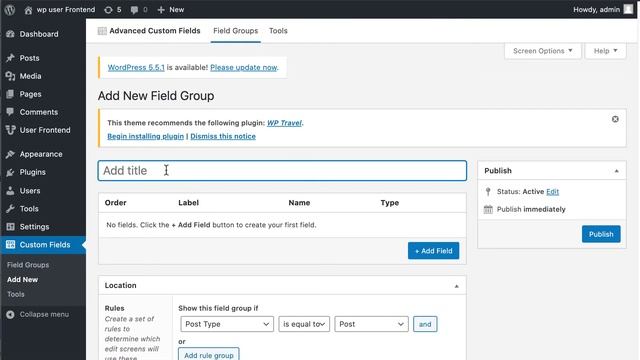Click the + Add Field button
Screen dimensions: 640x360
[x=433, y=251]
